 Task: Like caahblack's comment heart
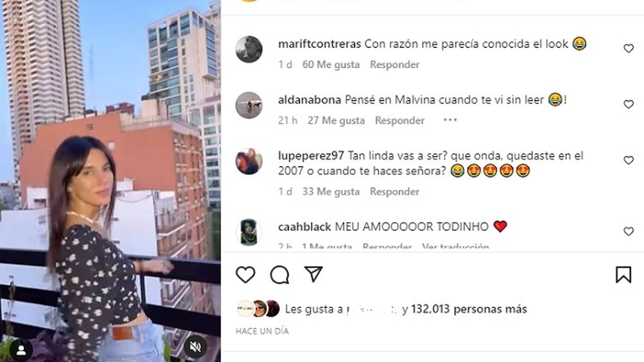[x=628, y=232]
